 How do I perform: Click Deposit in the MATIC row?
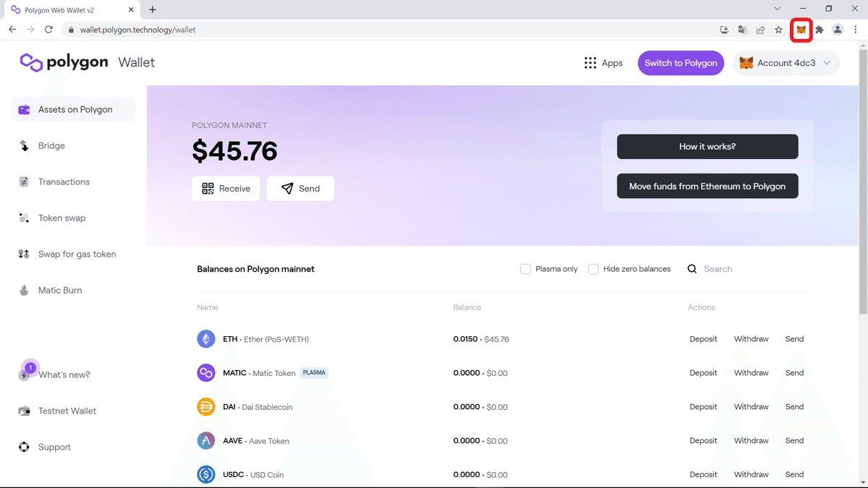[x=703, y=373]
